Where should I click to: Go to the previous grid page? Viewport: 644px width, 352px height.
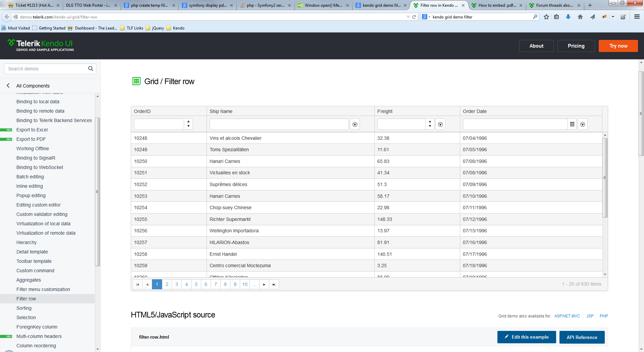[147, 284]
